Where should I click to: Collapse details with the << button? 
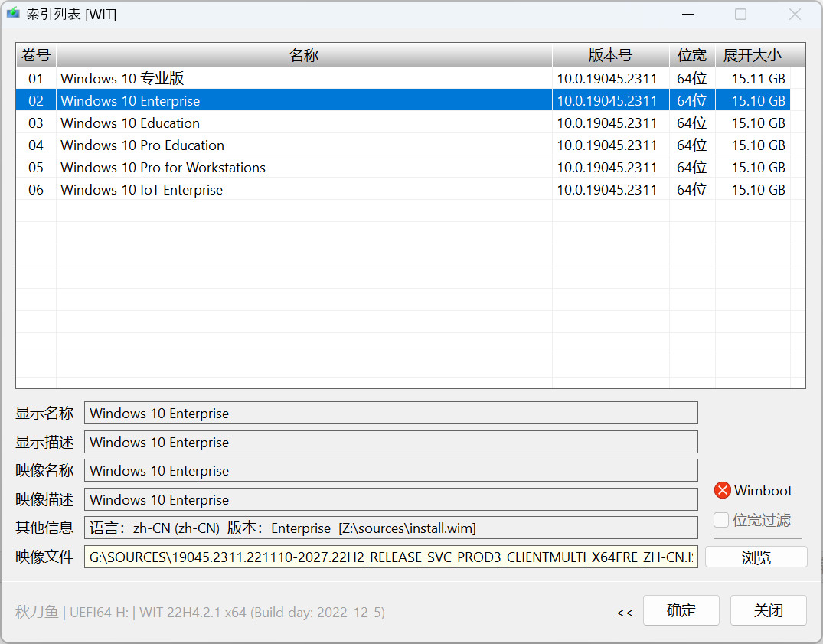(625, 613)
